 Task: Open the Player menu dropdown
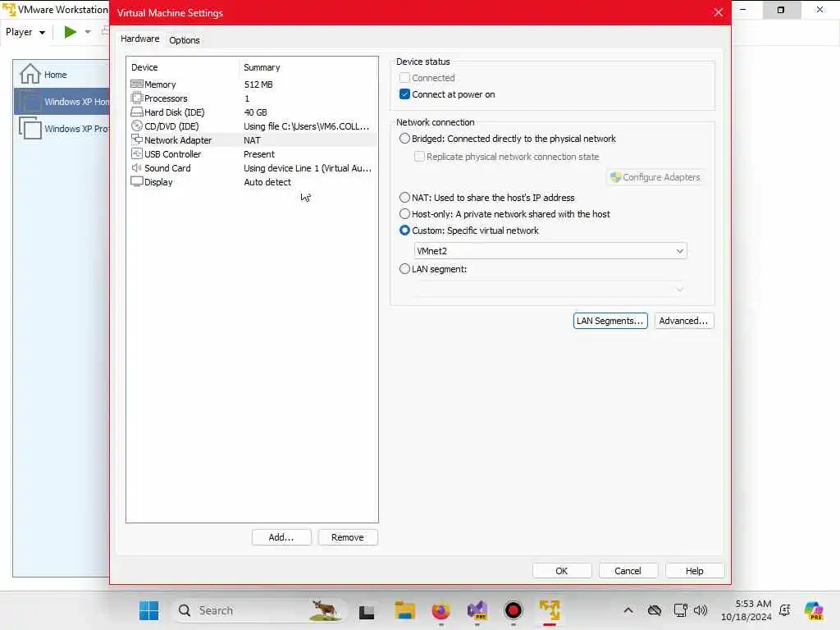pos(25,32)
